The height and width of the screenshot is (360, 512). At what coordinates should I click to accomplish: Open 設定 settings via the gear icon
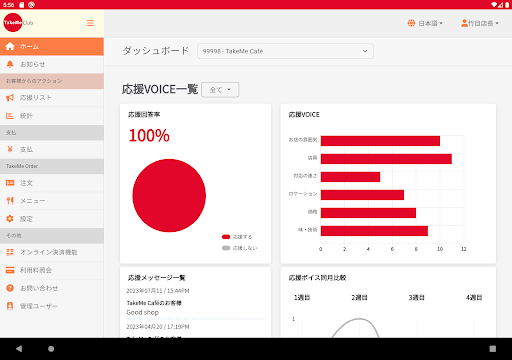pyautogui.click(x=10, y=219)
